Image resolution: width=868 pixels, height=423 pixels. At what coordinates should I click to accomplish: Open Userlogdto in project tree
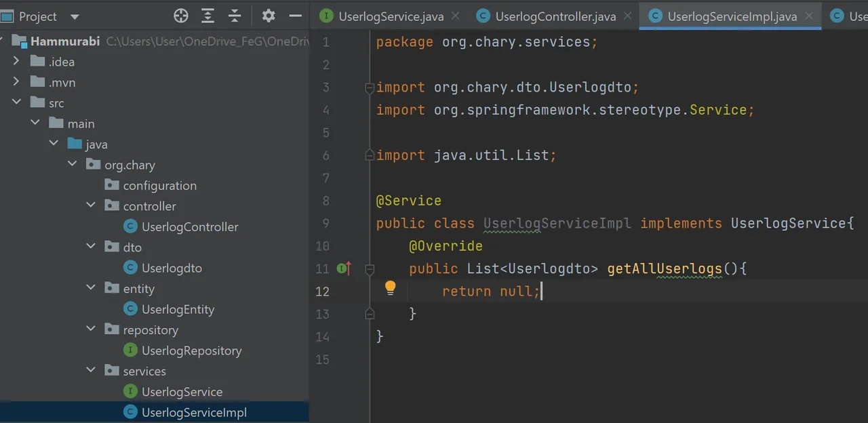pyautogui.click(x=172, y=268)
